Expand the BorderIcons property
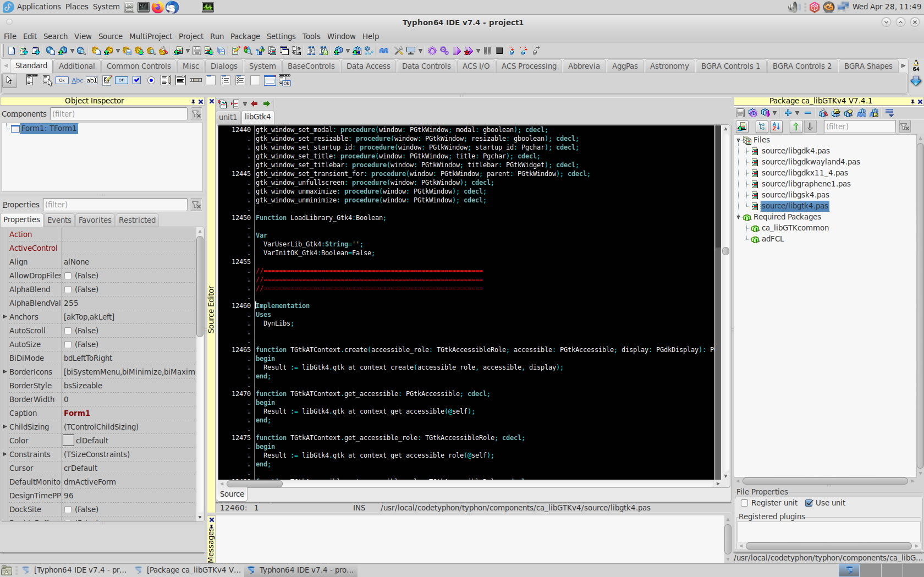This screenshot has height=577, width=924. click(x=5, y=372)
